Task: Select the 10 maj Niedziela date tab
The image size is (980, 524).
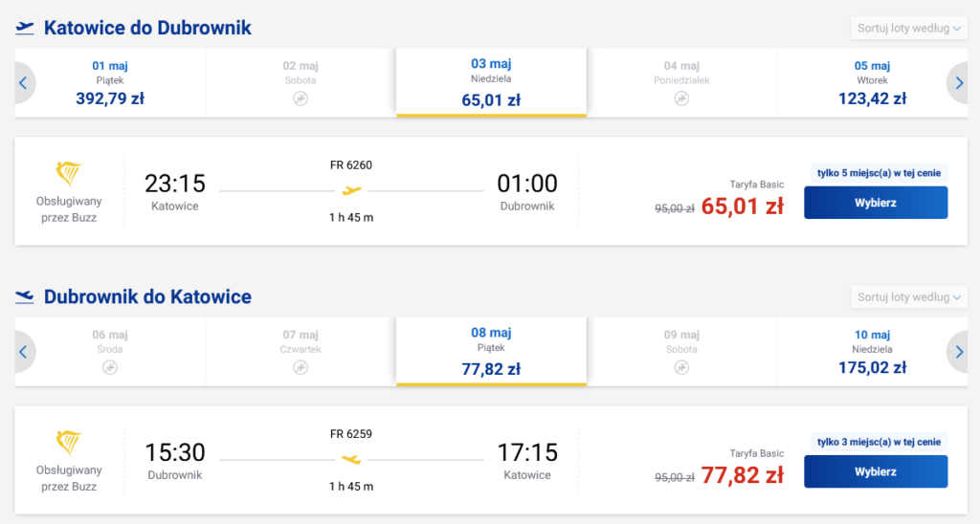Action: [872, 351]
